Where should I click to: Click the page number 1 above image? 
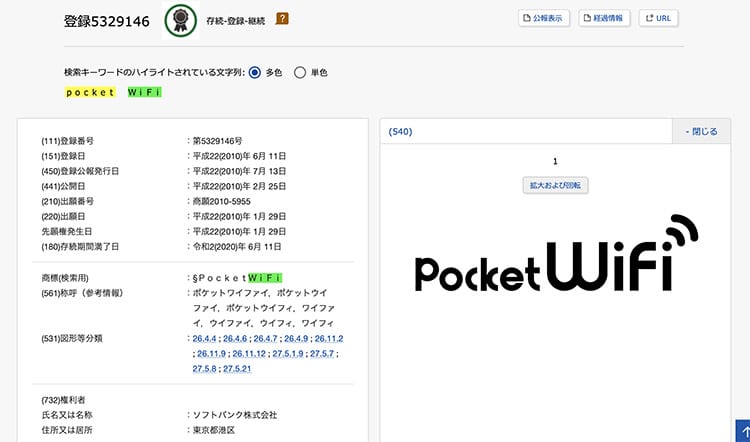555,162
